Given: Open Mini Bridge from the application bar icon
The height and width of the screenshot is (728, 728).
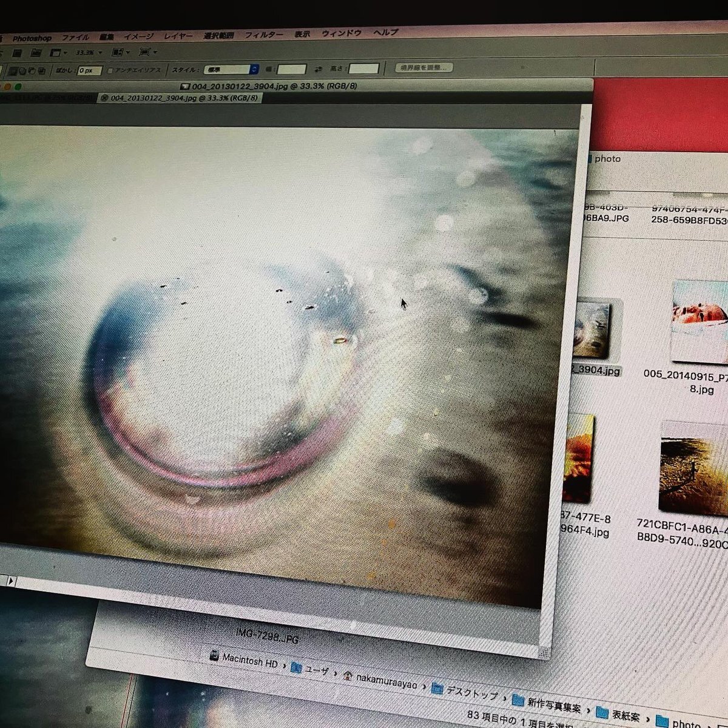Looking at the screenshot, I should (36, 53).
